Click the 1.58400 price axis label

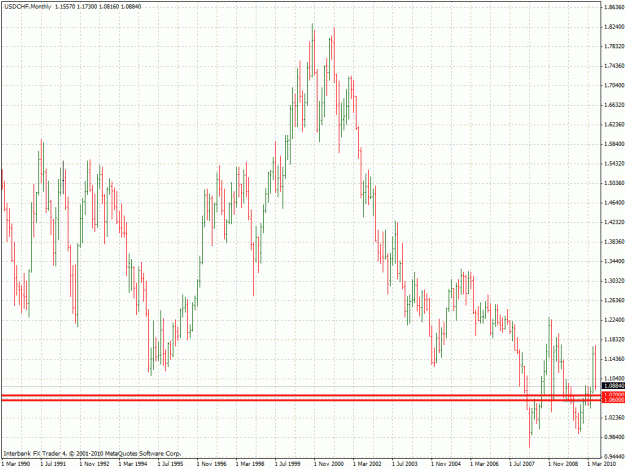pyautogui.click(x=614, y=144)
